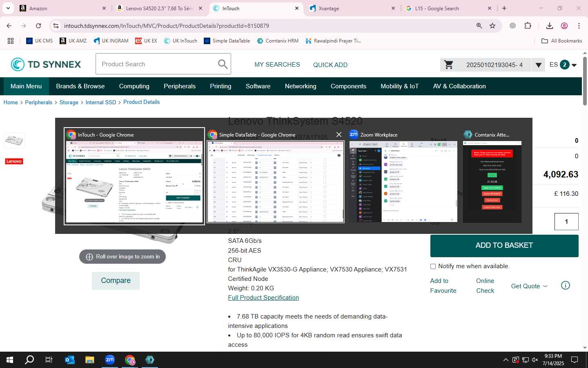Open the UK InTouch bookmark
Screen dimensions: 588x368
pos(180,41)
